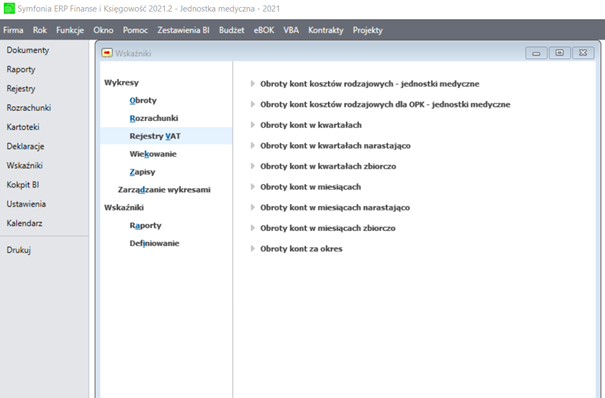Click Drukuj in the sidebar
This screenshot has width=605, height=398.
pyautogui.click(x=19, y=250)
